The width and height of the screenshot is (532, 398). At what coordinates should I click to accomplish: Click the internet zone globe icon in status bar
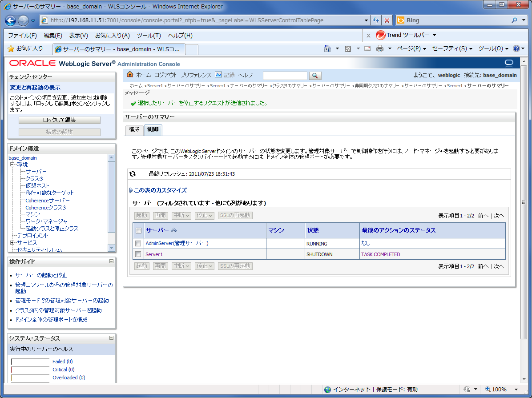[x=327, y=389]
